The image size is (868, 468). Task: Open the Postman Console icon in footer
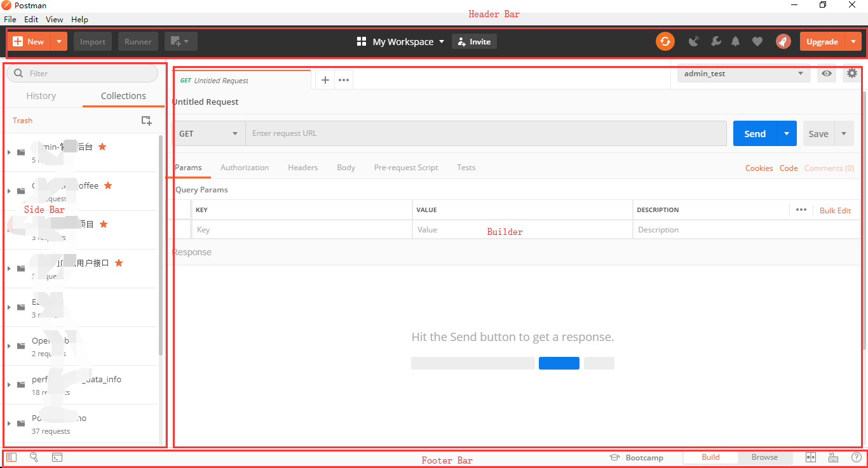tap(57, 457)
